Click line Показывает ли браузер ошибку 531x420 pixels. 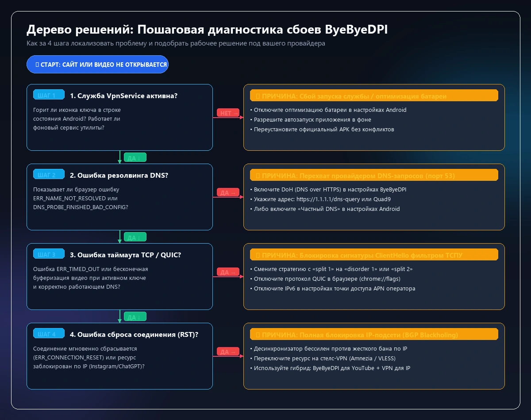click(x=76, y=190)
